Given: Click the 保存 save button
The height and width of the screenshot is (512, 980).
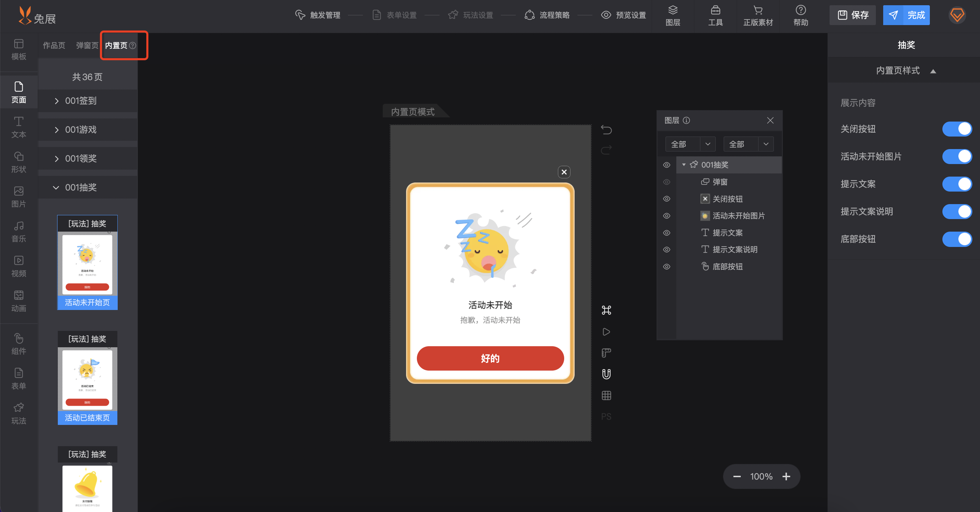Looking at the screenshot, I should [853, 15].
